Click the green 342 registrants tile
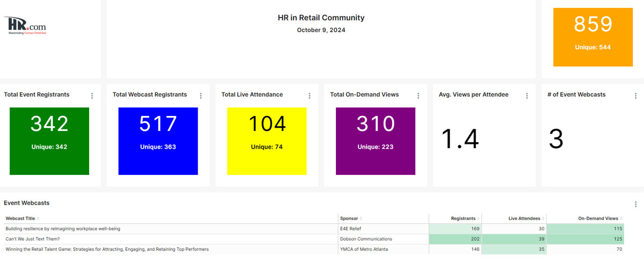The width and height of the screenshot is (644, 263). point(49,141)
